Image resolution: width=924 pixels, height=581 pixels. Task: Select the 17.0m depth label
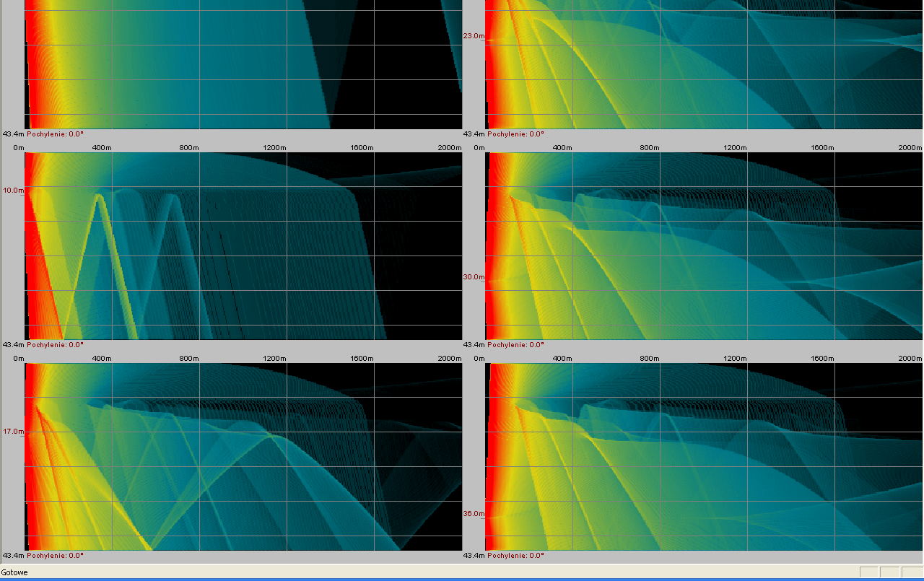(13, 432)
